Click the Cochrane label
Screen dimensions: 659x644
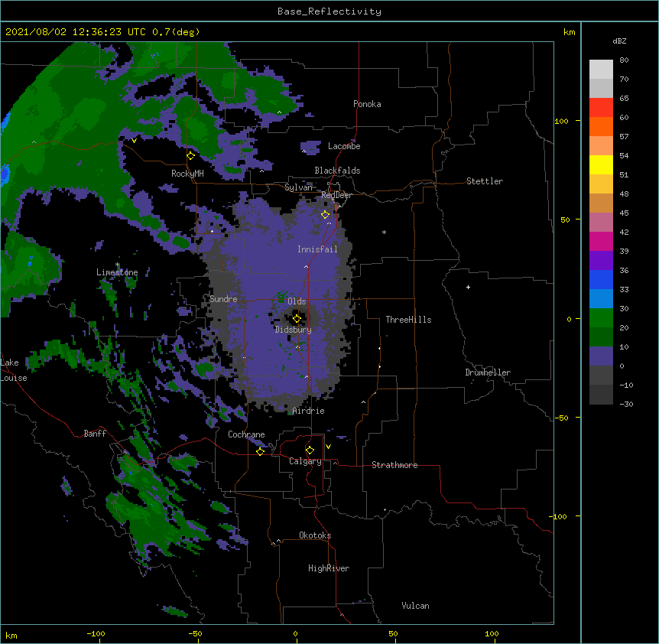coord(246,434)
